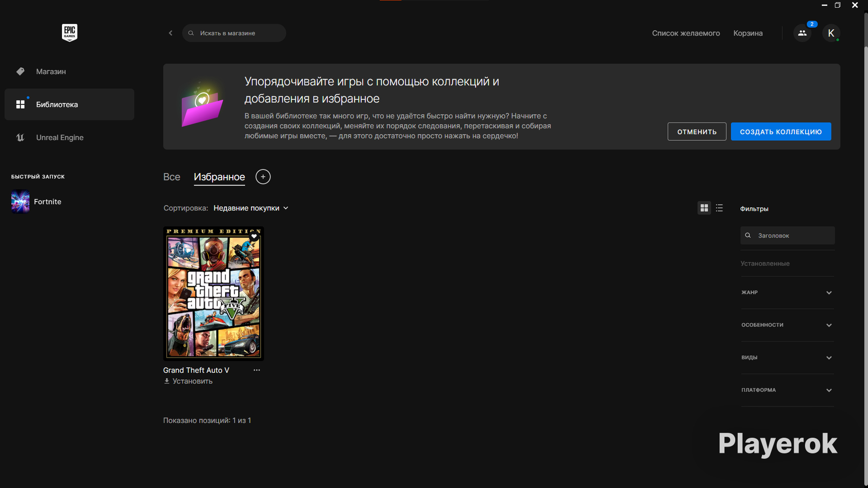Open the Grand Theft Auto V cover thumbnail
The image size is (868, 488).
pos(213,294)
